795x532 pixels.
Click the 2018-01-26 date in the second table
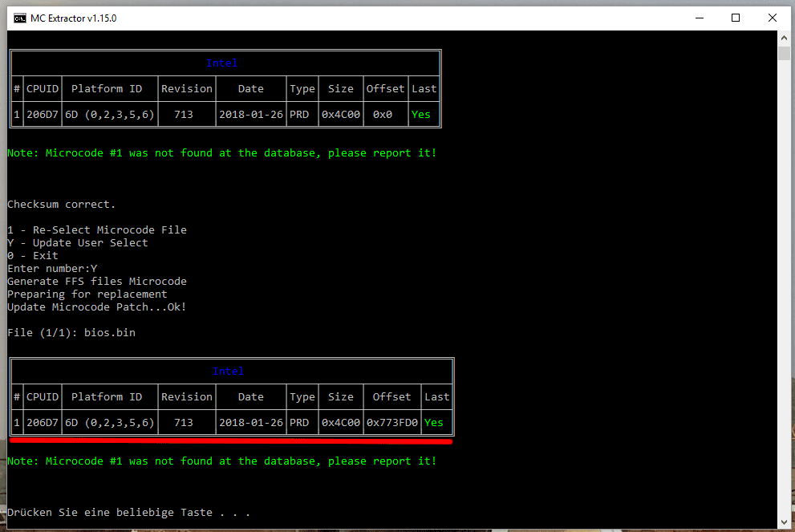click(251, 422)
